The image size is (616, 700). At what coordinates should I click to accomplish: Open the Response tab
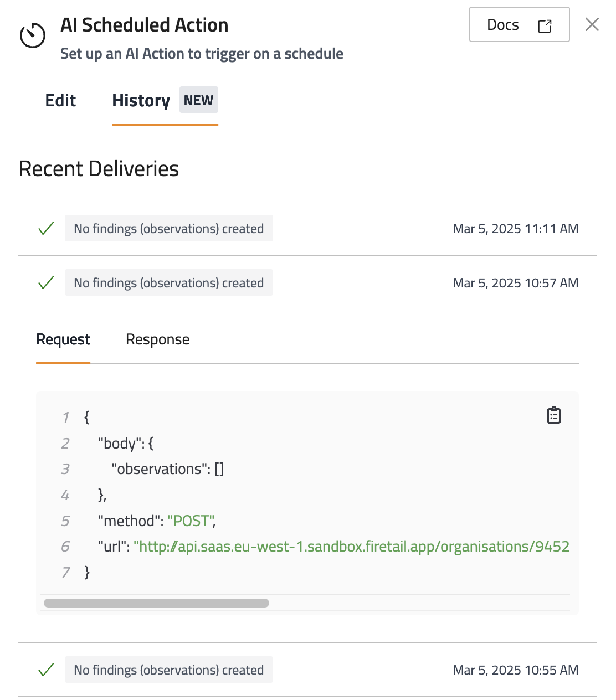[157, 339]
